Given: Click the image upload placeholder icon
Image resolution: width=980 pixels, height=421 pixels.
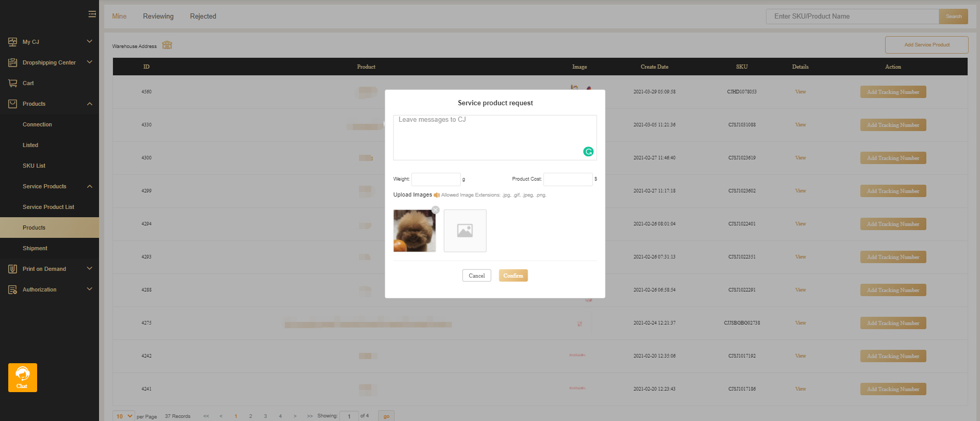Looking at the screenshot, I should [465, 231].
